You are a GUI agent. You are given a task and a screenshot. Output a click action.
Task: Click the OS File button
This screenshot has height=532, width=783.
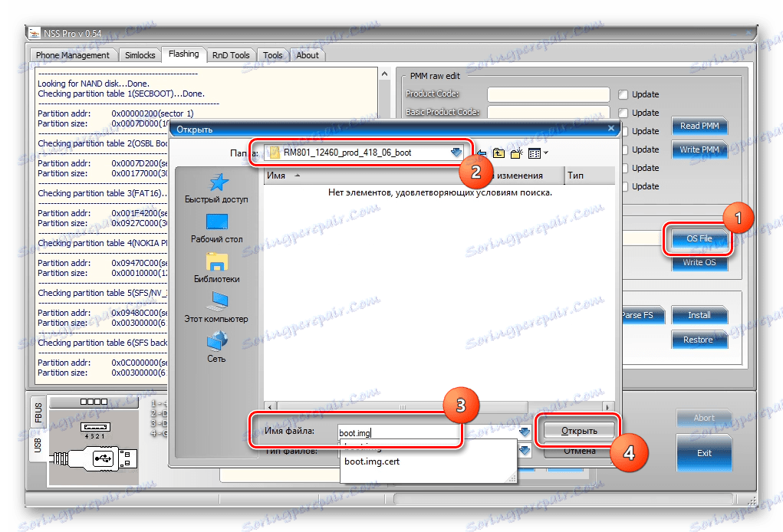pos(699,238)
